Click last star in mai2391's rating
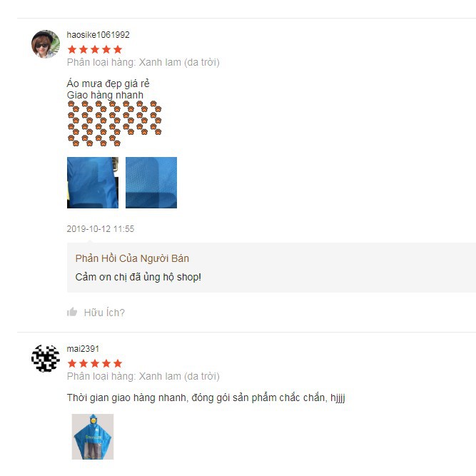Screen dimensions: 476x476 (x=118, y=363)
